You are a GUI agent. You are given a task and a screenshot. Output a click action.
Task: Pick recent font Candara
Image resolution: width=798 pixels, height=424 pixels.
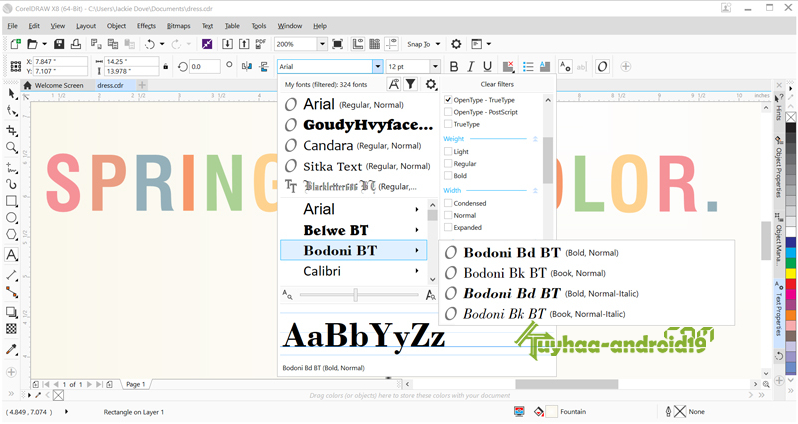coord(358,146)
